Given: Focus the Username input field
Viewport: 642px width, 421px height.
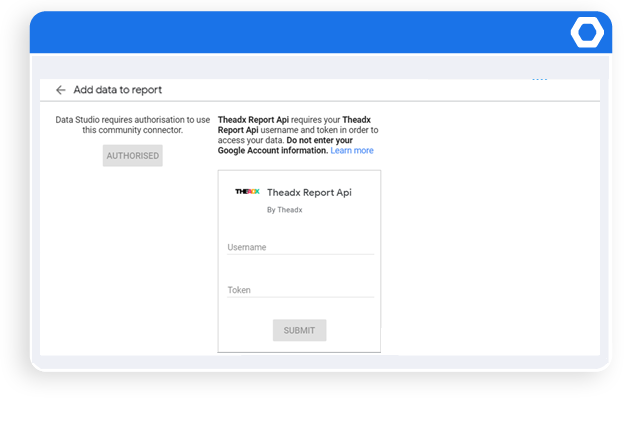Looking at the screenshot, I should click(301, 247).
